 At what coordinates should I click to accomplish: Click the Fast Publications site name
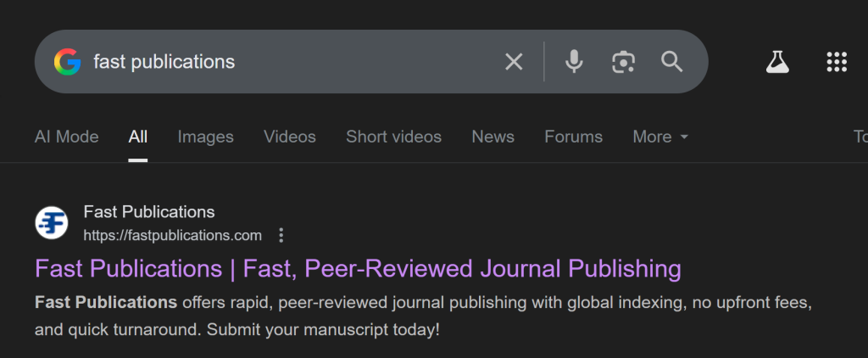(149, 212)
